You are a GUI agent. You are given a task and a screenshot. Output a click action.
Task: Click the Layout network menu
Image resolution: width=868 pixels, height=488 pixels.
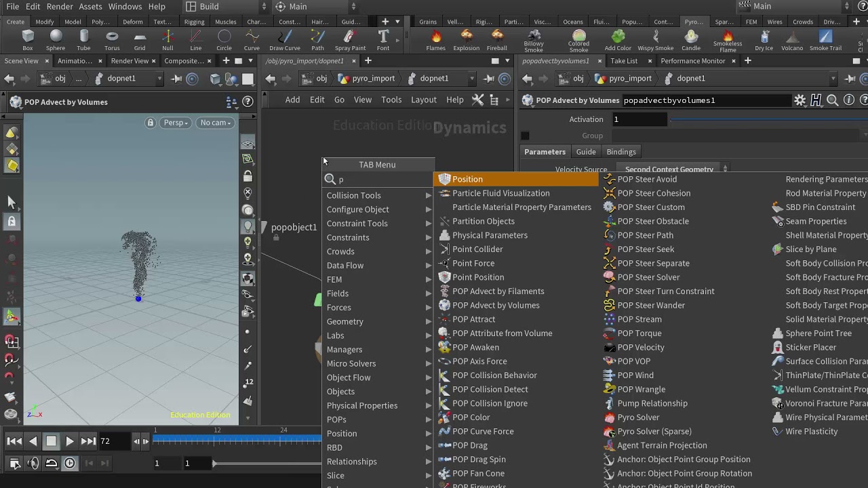(x=424, y=100)
